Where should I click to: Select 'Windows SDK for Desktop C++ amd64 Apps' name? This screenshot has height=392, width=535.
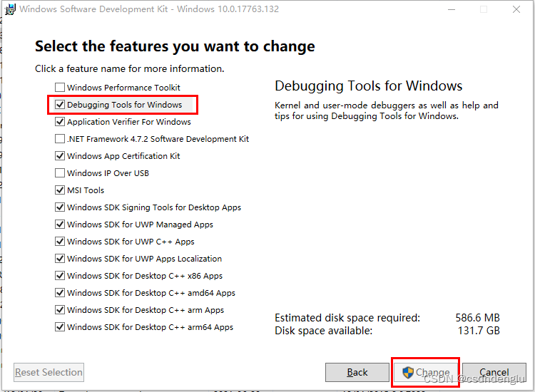[x=151, y=293]
